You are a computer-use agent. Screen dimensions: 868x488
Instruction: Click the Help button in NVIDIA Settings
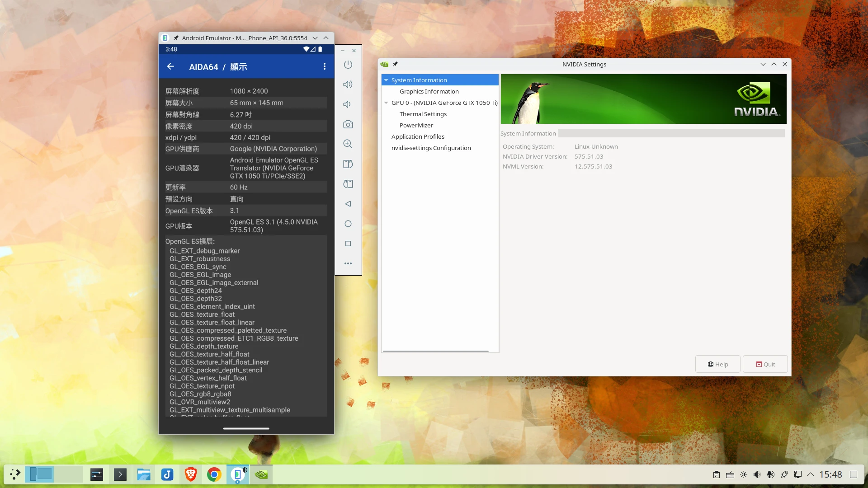(717, 364)
